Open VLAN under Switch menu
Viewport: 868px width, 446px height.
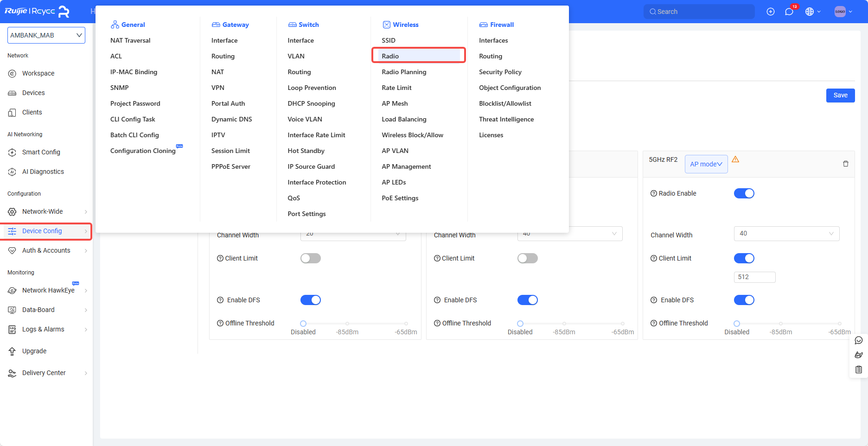pyautogui.click(x=296, y=56)
